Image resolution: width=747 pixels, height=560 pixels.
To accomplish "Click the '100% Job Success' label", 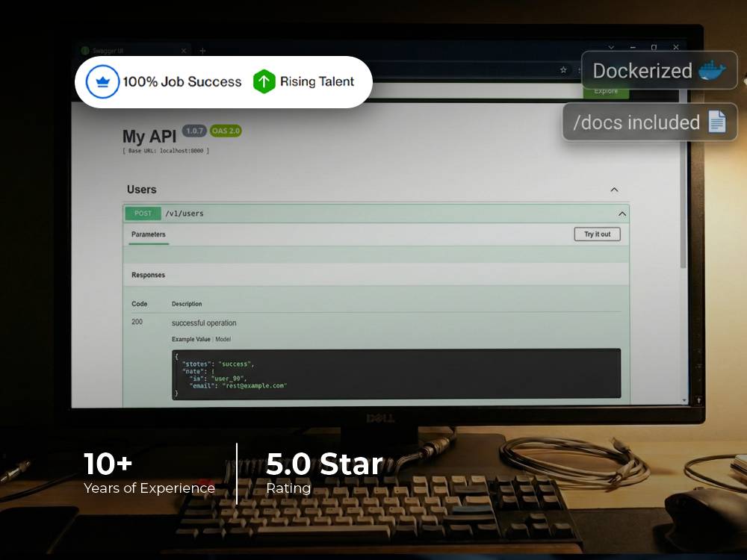I will pos(182,82).
